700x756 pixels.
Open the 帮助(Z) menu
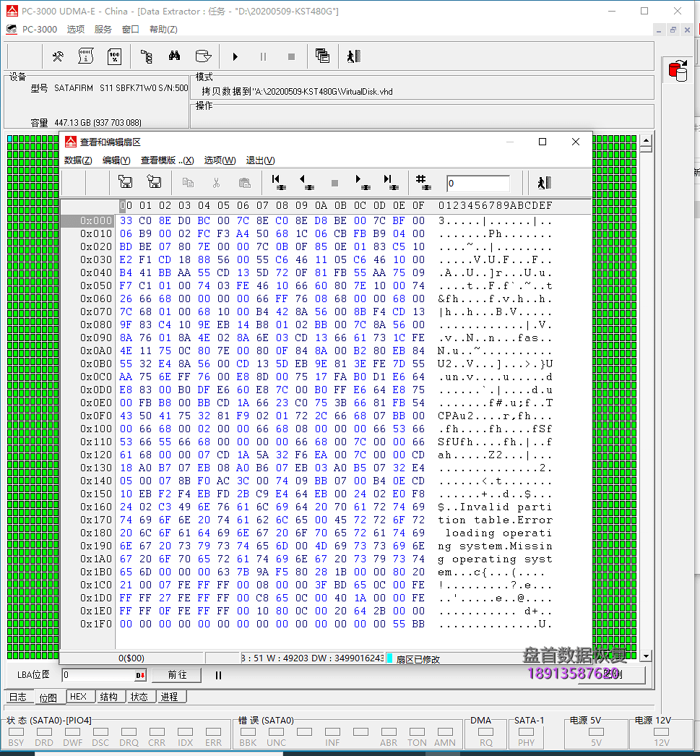[163, 30]
